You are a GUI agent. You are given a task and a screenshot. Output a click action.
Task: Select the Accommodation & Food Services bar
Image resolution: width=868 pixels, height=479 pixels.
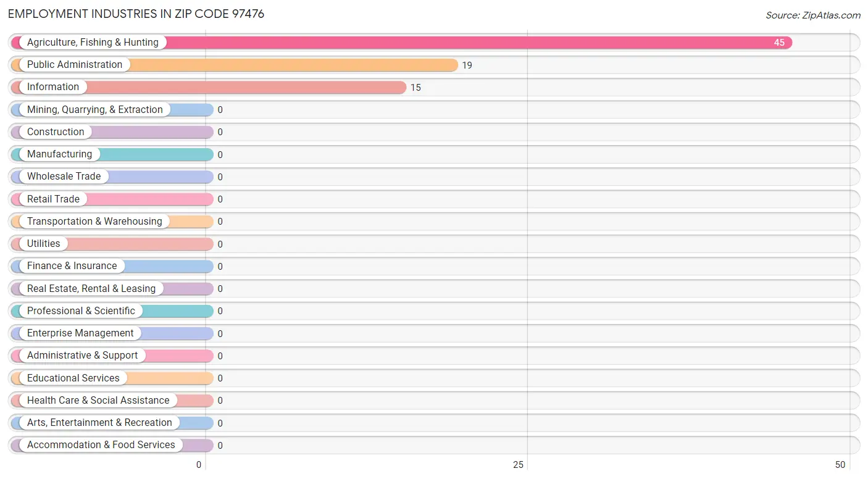[112, 445]
